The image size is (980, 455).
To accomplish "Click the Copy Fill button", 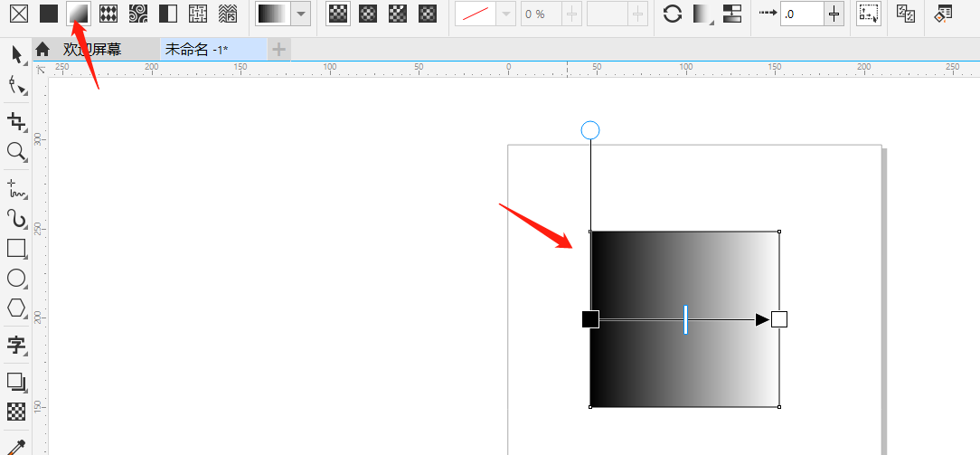I will tap(905, 14).
